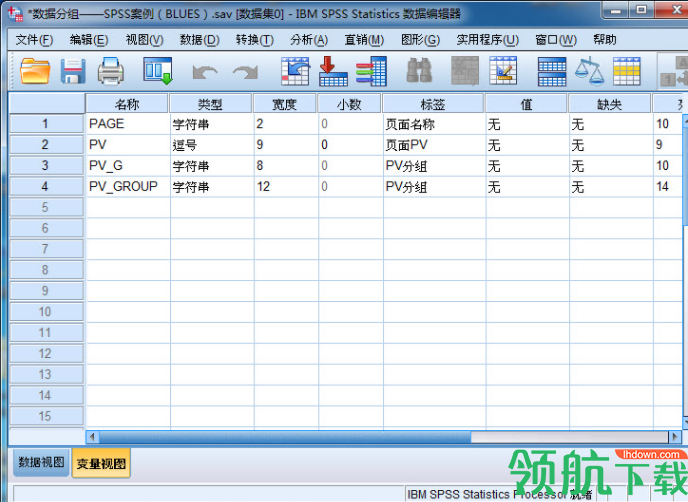Find with binoculars icon
Screen dimensions: 688x502
click(x=419, y=71)
